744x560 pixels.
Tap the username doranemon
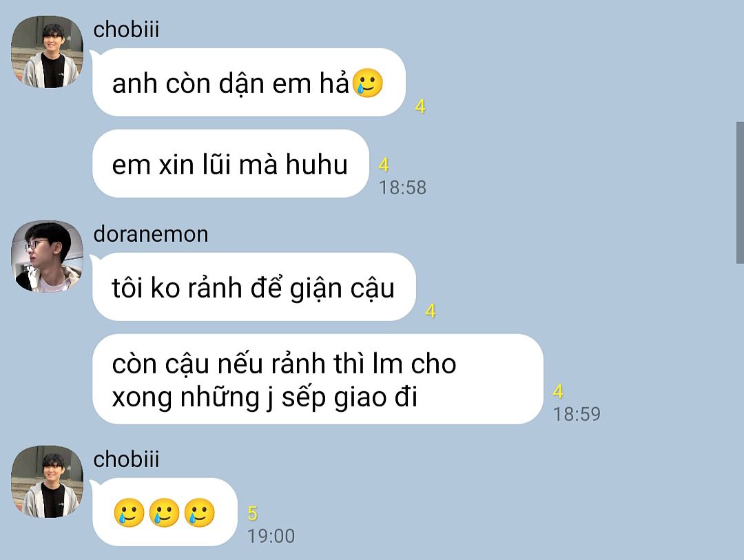pos(151,234)
